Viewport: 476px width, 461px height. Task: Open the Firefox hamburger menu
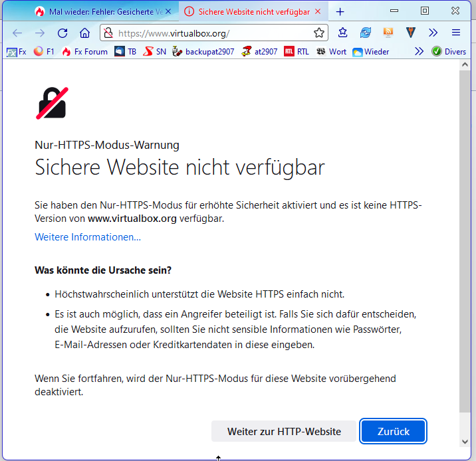(x=455, y=33)
